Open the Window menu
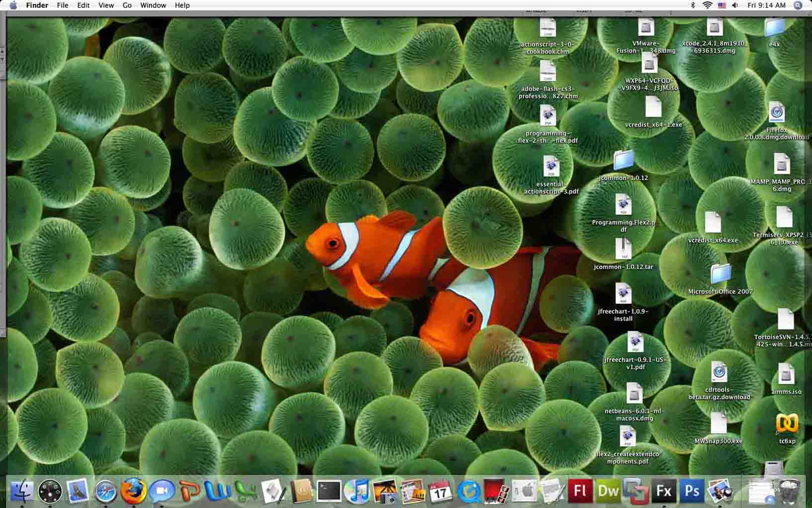The width and height of the screenshot is (812, 508). pyautogui.click(x=153, y=5)
